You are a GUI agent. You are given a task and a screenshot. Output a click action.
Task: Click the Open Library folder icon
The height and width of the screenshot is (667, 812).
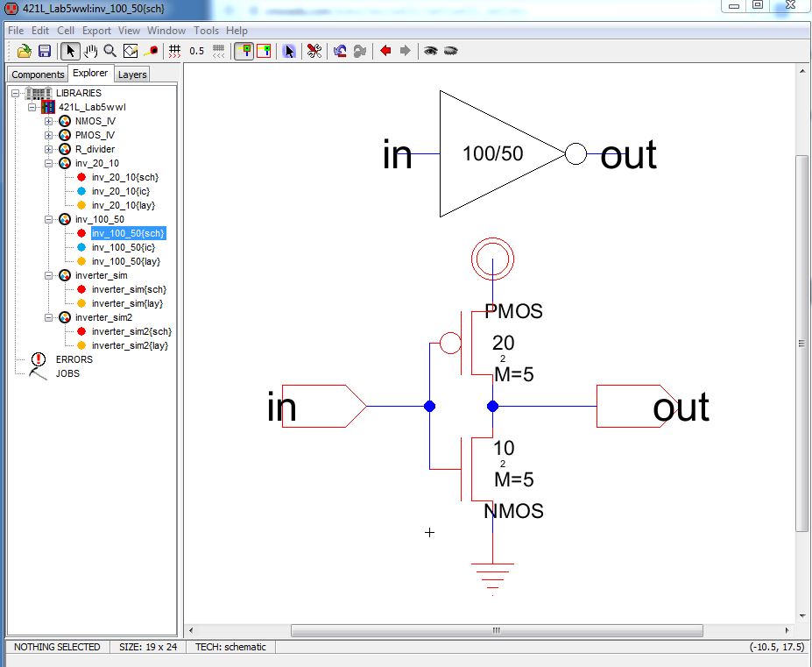pyautogui.click(x=25, y=51)
